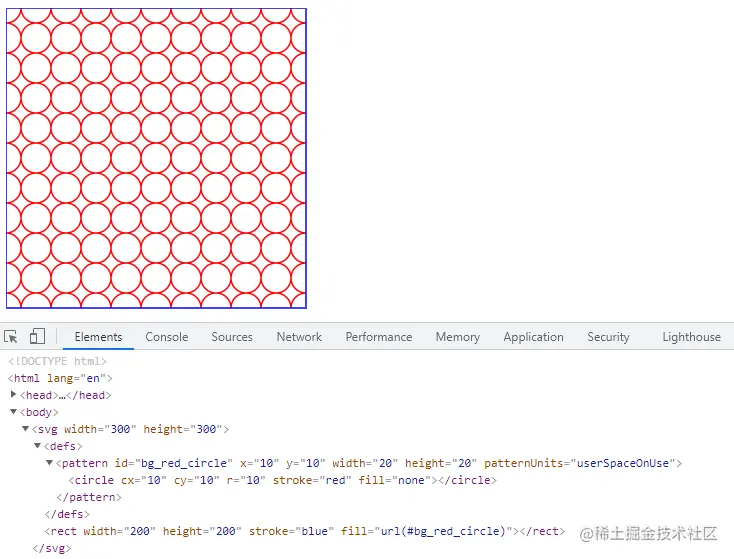Open the Lighthouse tab
The image size is (734, 559).
(691, 337)
